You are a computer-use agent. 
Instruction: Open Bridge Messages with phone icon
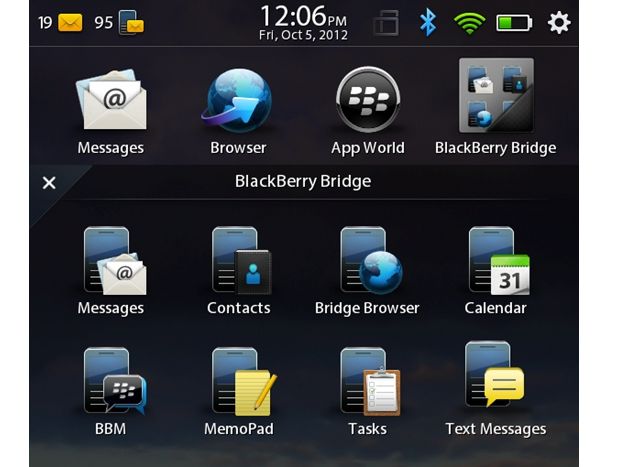(x=115, y=260)
